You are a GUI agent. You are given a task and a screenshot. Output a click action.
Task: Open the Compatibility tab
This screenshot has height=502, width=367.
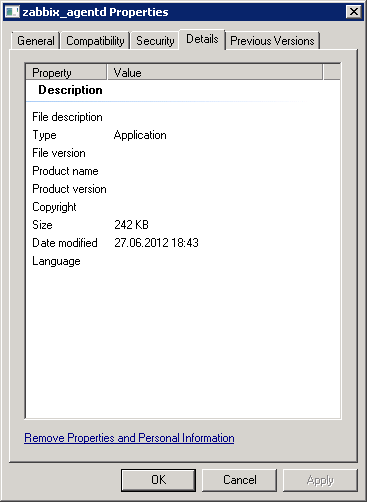coord(95,41)
